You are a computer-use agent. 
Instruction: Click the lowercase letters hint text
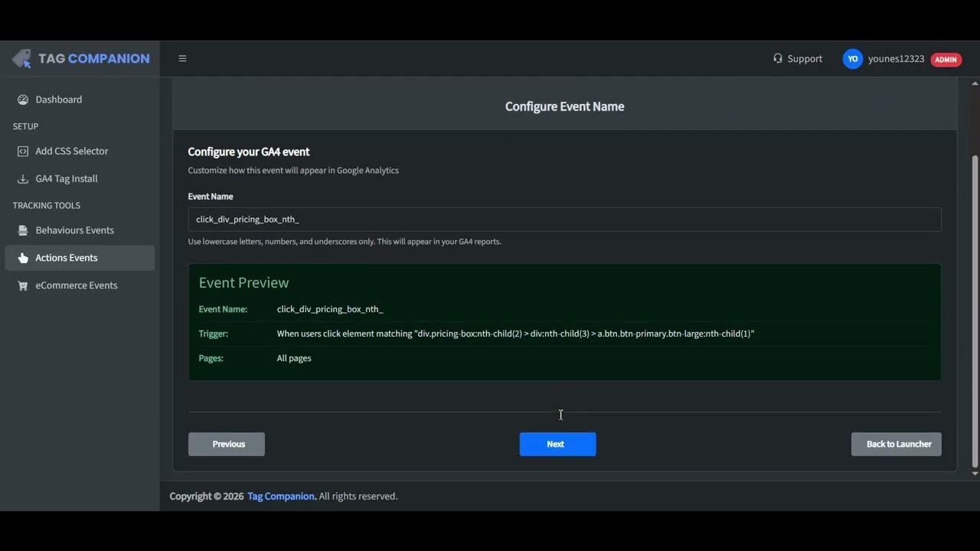(345, 241)
